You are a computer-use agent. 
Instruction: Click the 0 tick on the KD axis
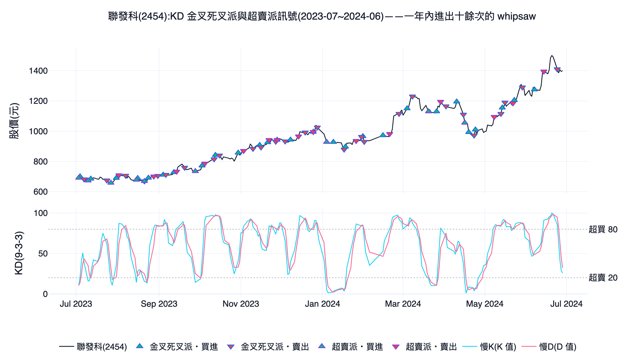45,294
